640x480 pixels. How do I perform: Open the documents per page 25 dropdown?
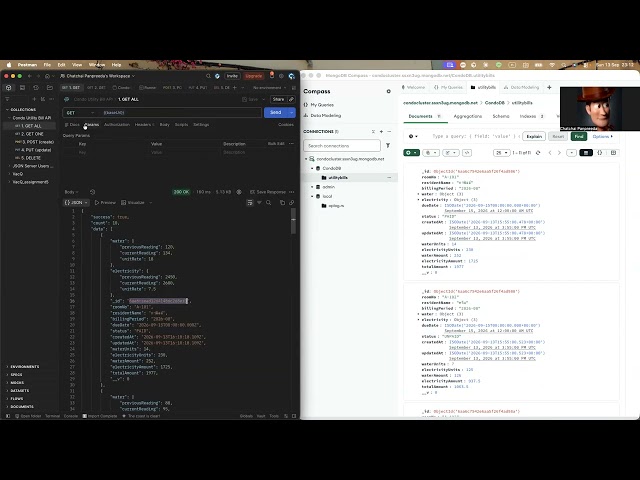pyautogui.click(x=502, y=153)
